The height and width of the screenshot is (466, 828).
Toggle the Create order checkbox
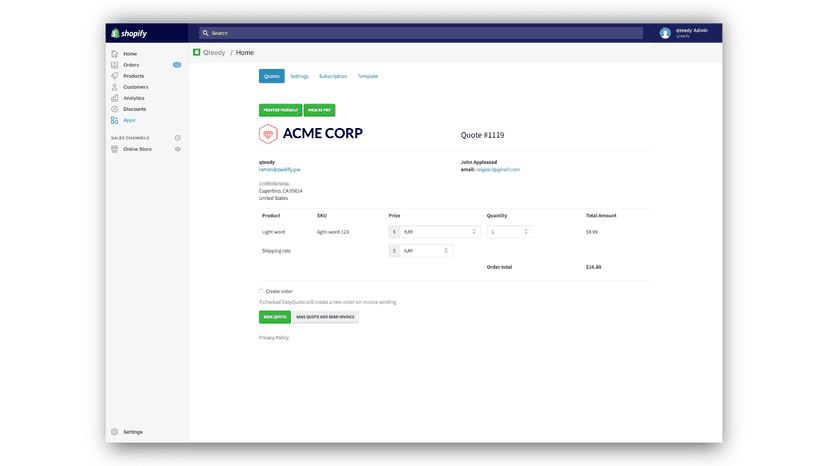(261, 291)
